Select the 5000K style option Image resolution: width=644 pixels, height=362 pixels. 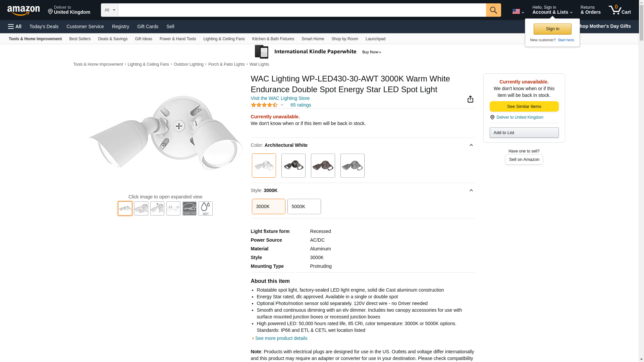pyautogui.click(x=304, y=206)
